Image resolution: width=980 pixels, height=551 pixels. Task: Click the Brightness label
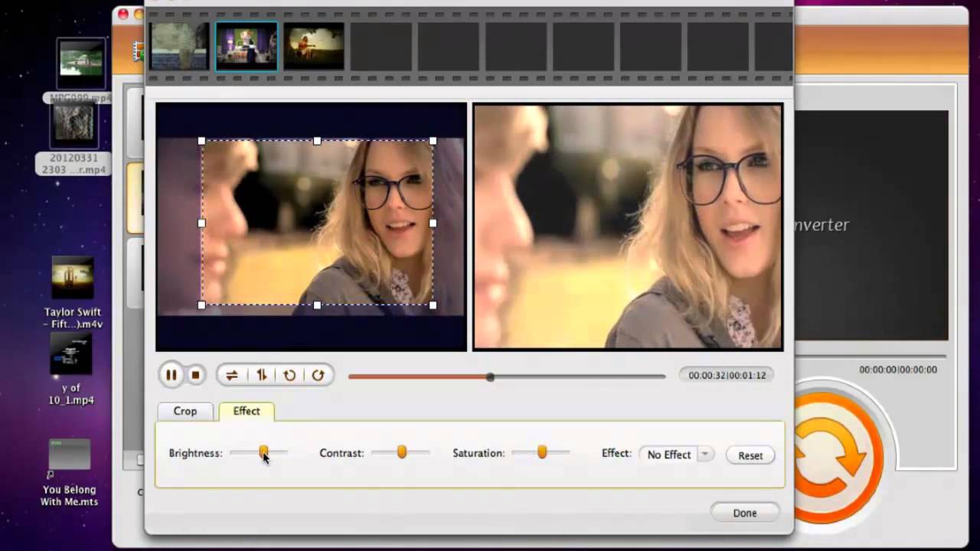click(195, 453)
